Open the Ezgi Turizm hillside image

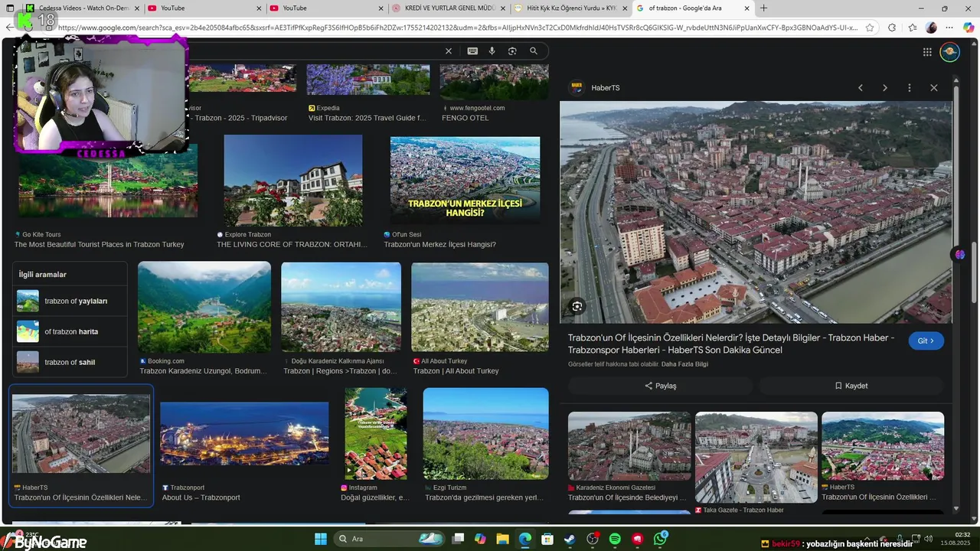(x=485, y=434)
